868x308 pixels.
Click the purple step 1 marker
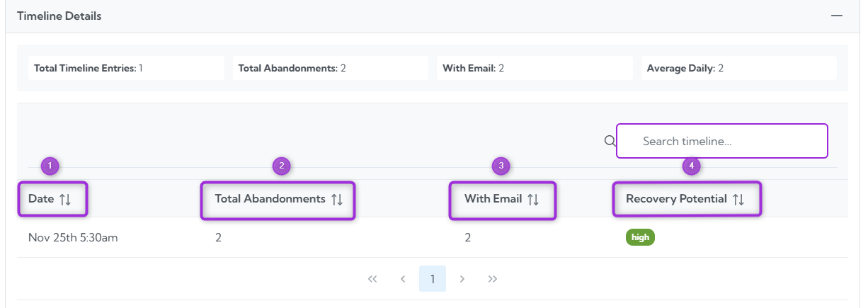pos(50,166)
